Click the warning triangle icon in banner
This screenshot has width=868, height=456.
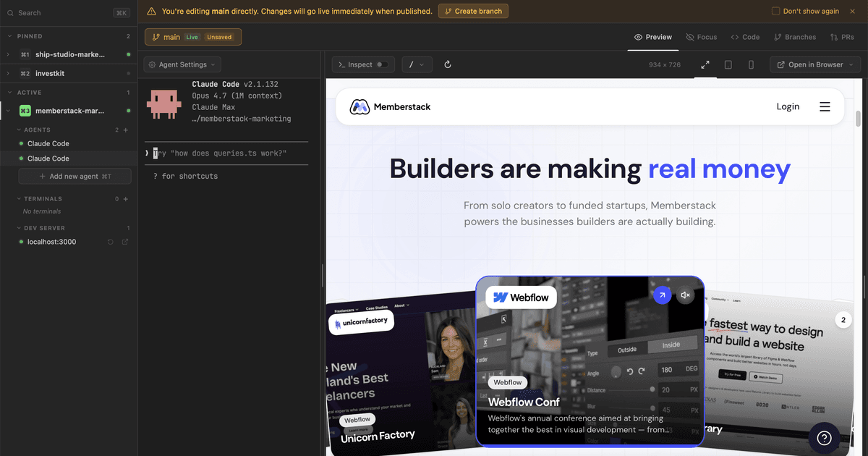[151, 12]
